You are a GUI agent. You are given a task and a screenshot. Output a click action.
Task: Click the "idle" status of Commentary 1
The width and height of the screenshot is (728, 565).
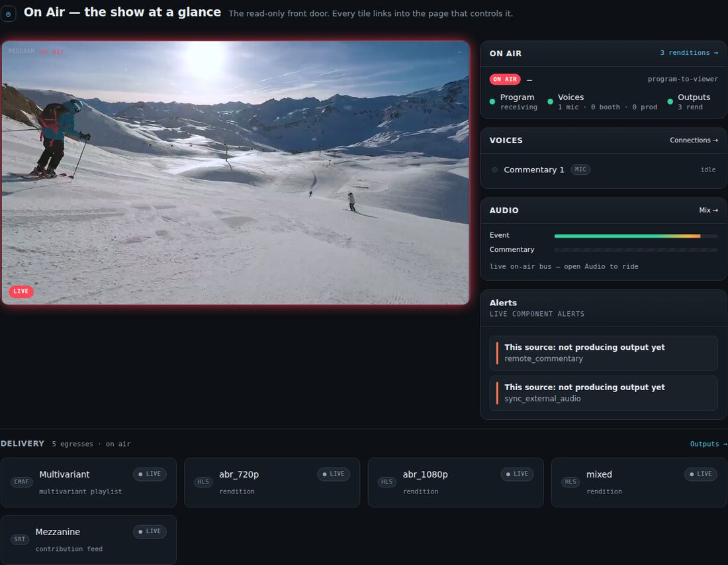pos(708,170)
